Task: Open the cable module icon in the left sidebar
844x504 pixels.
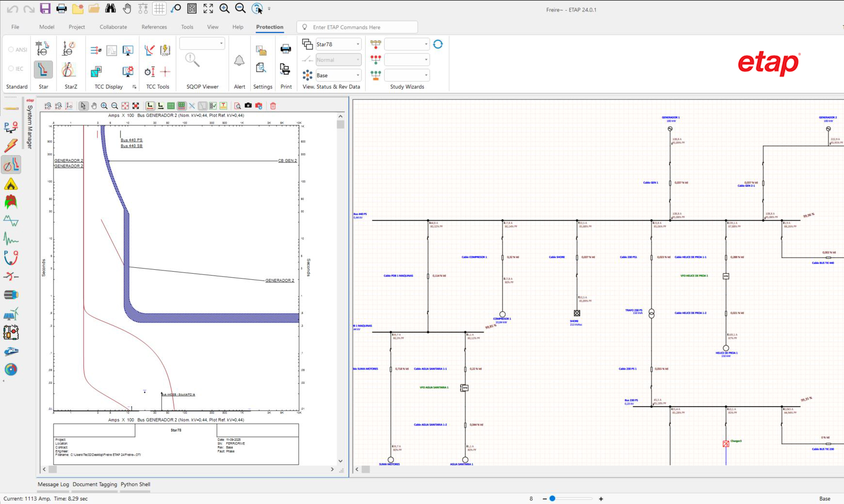Action: tap(11, 294)
